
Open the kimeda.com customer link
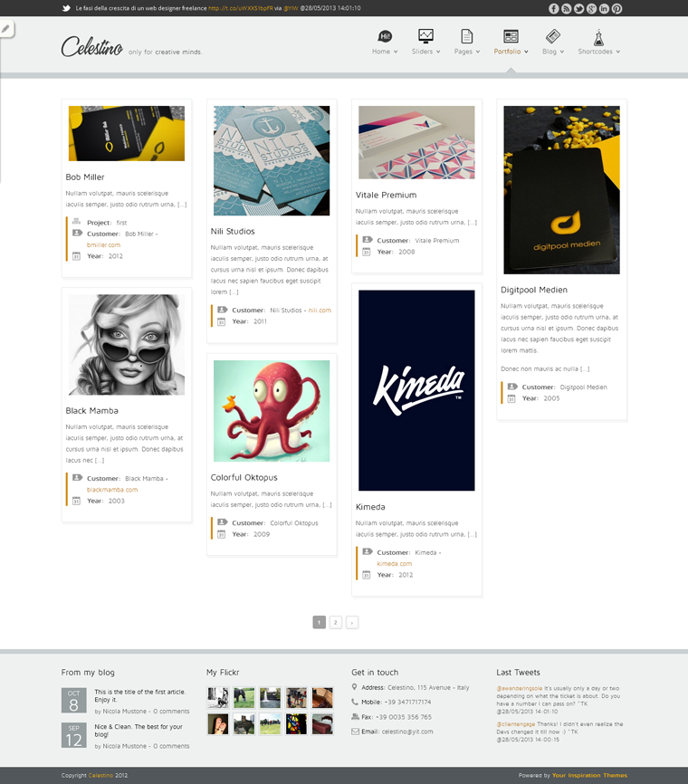pos(395,563)
